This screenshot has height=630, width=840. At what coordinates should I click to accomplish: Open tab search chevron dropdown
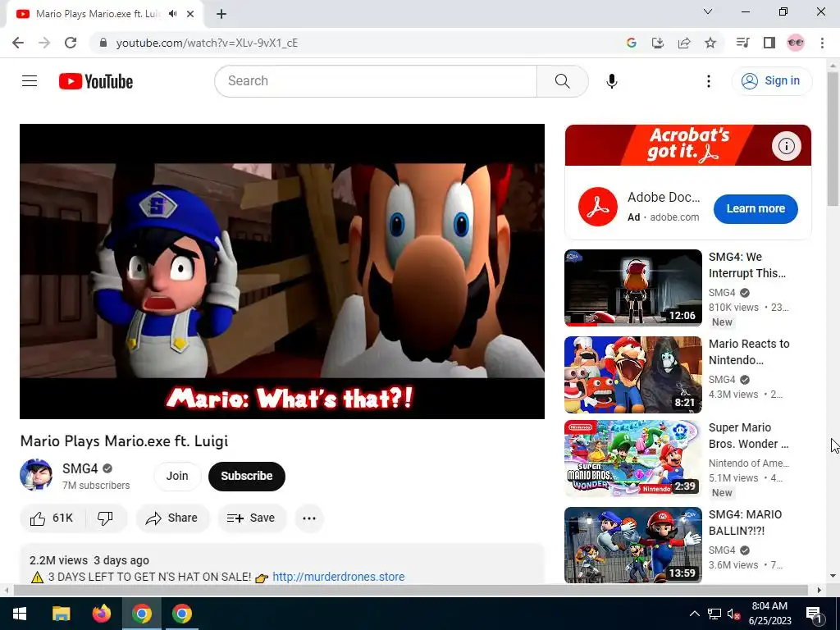[708, 11]
